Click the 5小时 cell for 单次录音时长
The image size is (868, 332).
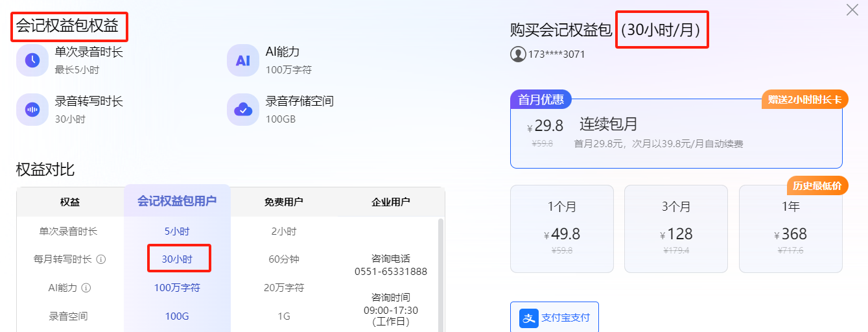click(x=177, y=231)
